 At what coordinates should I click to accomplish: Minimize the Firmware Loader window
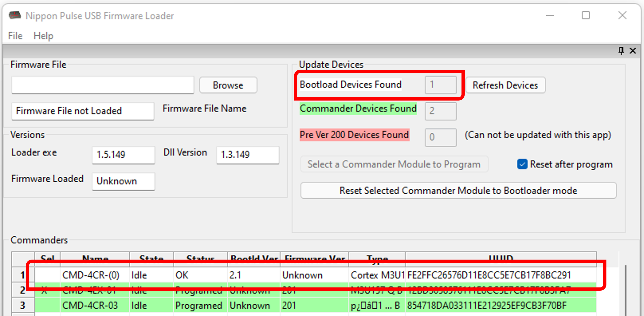550,16
